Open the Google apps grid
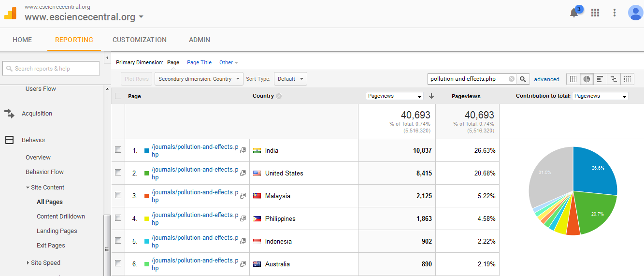Viewport: 644px width, 276px height. click(x=595, y=13)
